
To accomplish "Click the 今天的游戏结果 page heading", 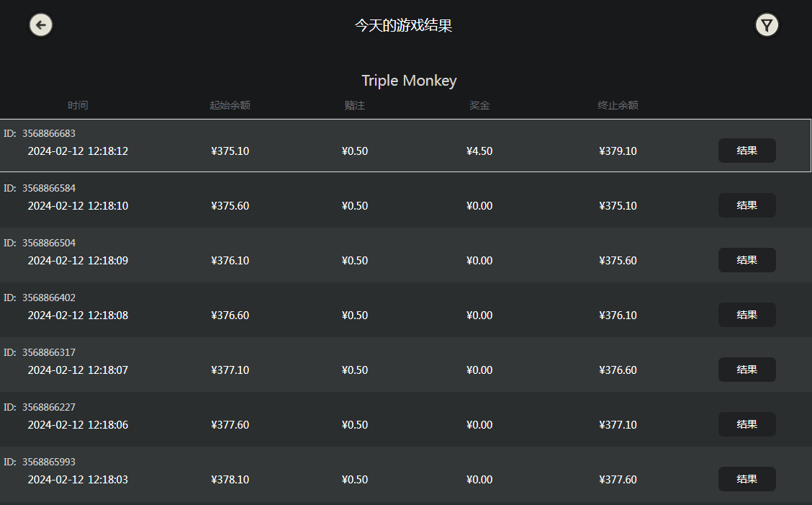I will pos(403,26).
